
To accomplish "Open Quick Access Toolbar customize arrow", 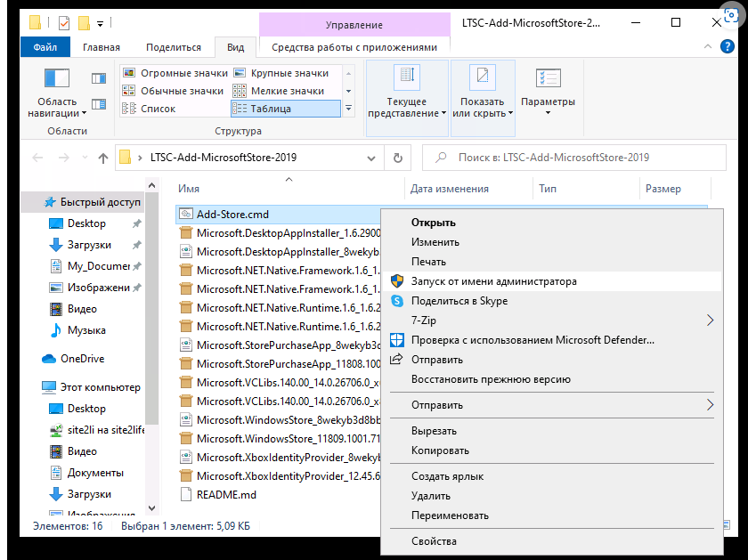I will (x=100, y=23).
